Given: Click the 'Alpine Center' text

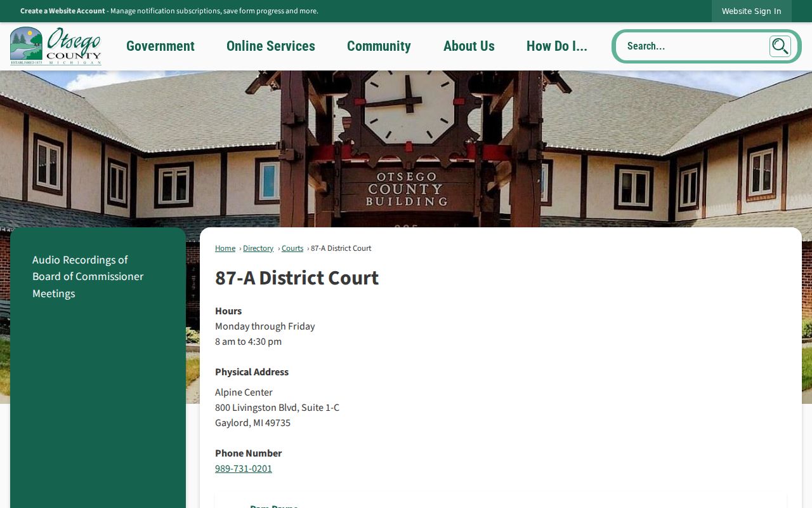Looking at the screenshot, I should (x=244, y=392).
